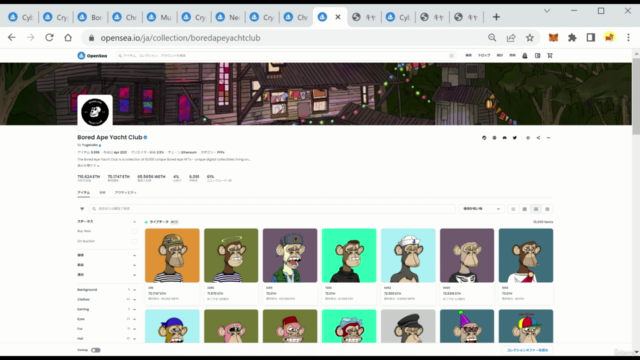Open the shopping cart icon

click(x=550, y=56)
